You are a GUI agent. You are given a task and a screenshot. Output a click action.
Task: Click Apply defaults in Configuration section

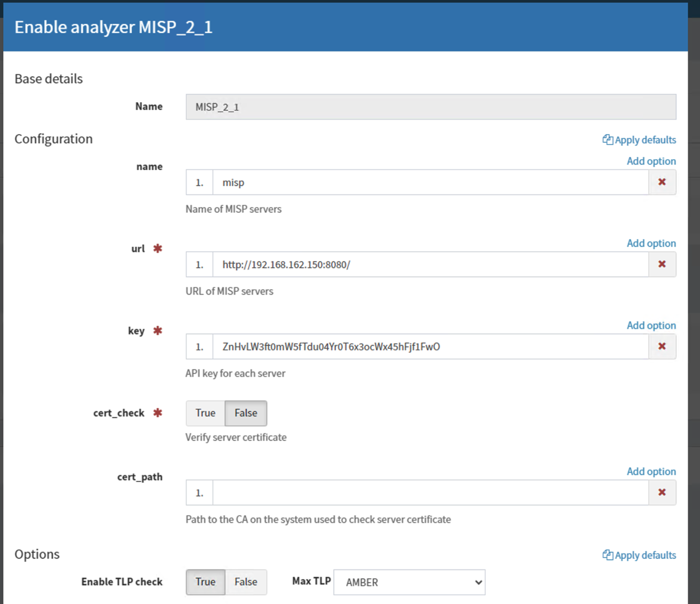[639, 140]
